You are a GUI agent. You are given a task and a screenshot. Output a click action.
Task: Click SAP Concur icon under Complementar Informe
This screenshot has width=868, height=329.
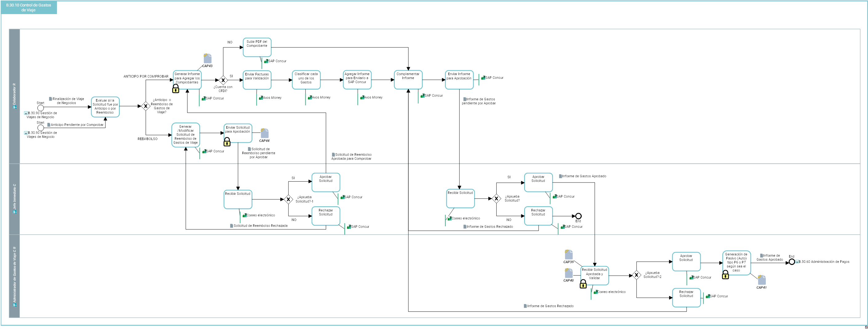[422, 96]
